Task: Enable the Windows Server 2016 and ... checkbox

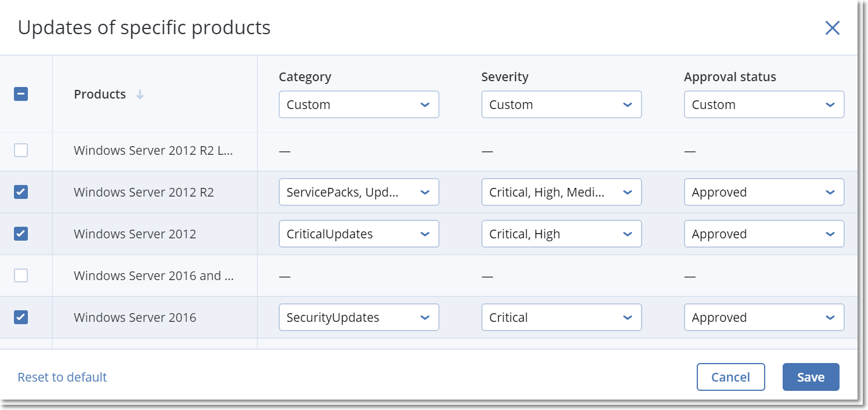Action: (x=21, y=275)
